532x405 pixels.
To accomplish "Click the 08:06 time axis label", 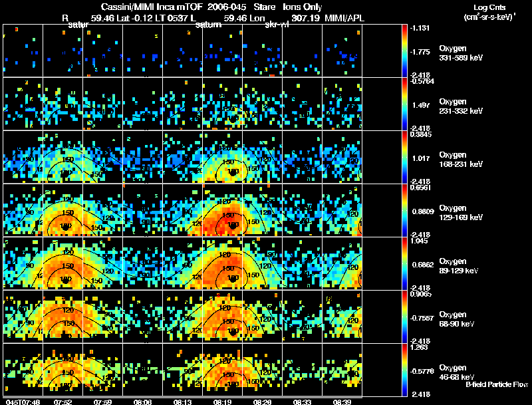I will coord(143,402).
